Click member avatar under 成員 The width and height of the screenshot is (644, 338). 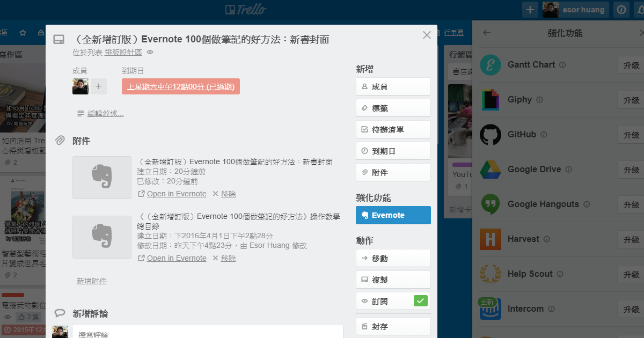tap(80, 86)
